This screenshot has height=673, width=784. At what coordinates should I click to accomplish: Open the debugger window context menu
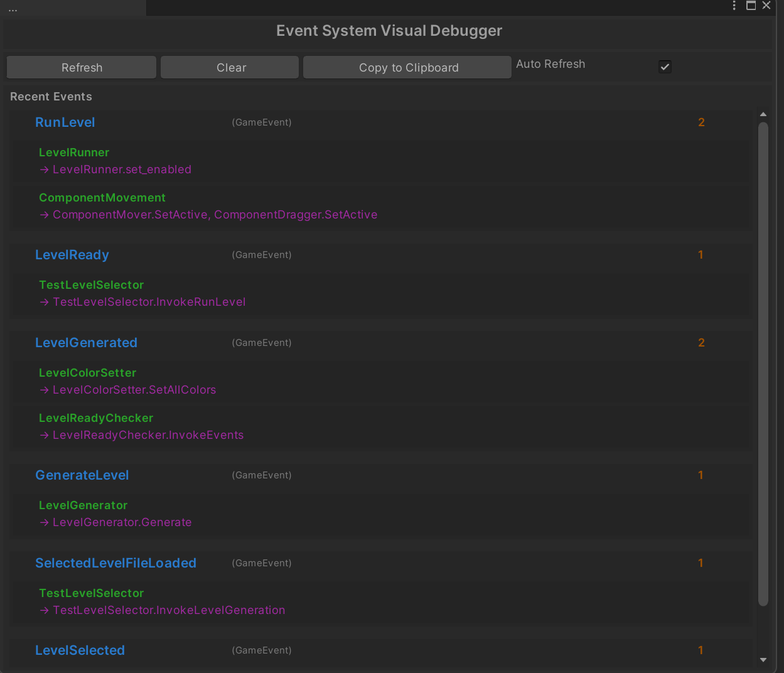[x=734, y=6]
